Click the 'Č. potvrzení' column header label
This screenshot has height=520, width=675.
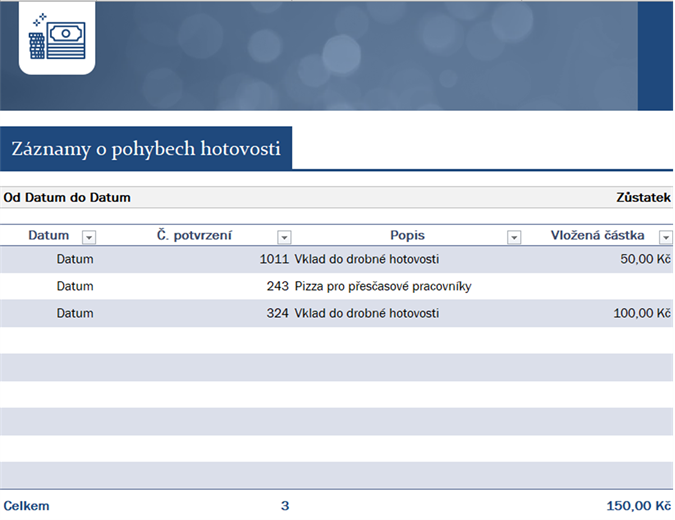click(x=194, y=235)
